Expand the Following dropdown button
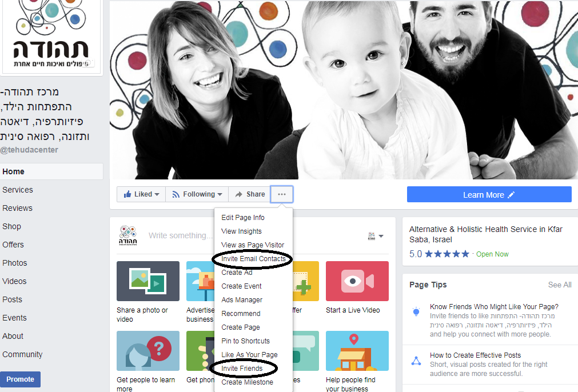 click(197, 194)
